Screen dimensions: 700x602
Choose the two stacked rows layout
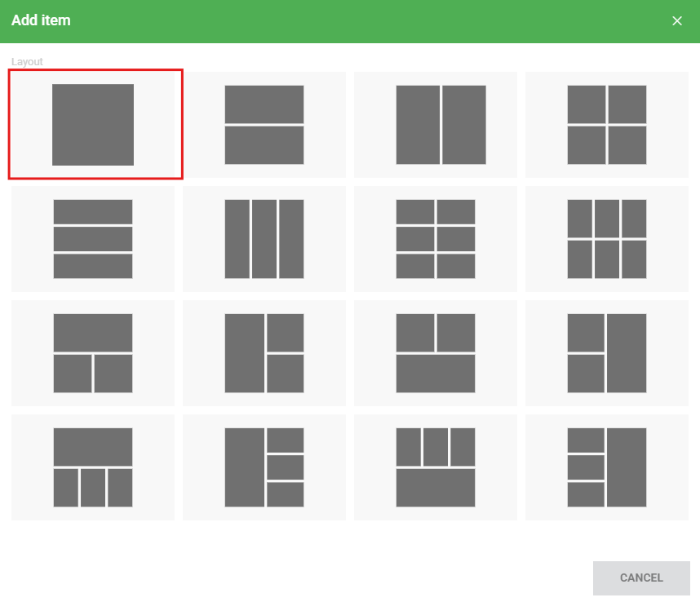click(x=264, y=125)
